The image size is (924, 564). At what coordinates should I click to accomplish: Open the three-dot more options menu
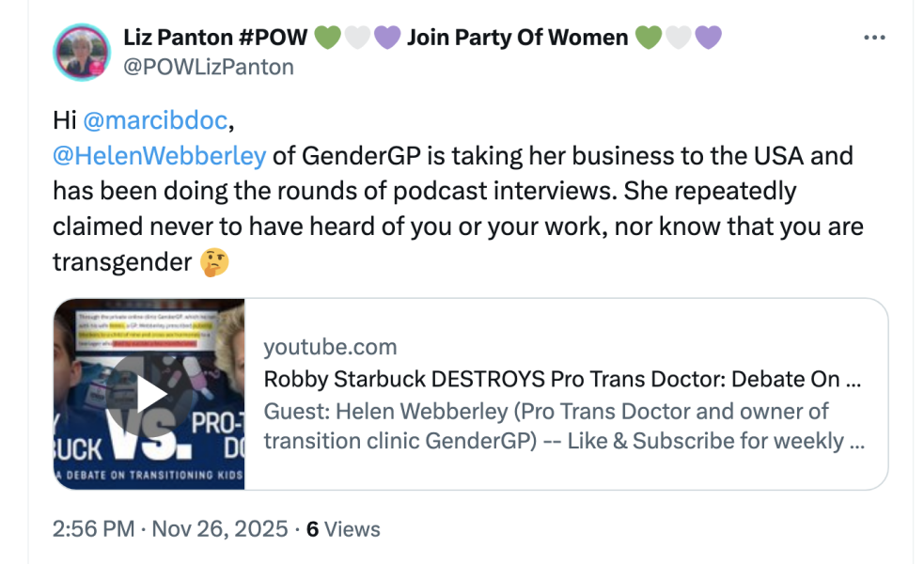tap(874, 38)
